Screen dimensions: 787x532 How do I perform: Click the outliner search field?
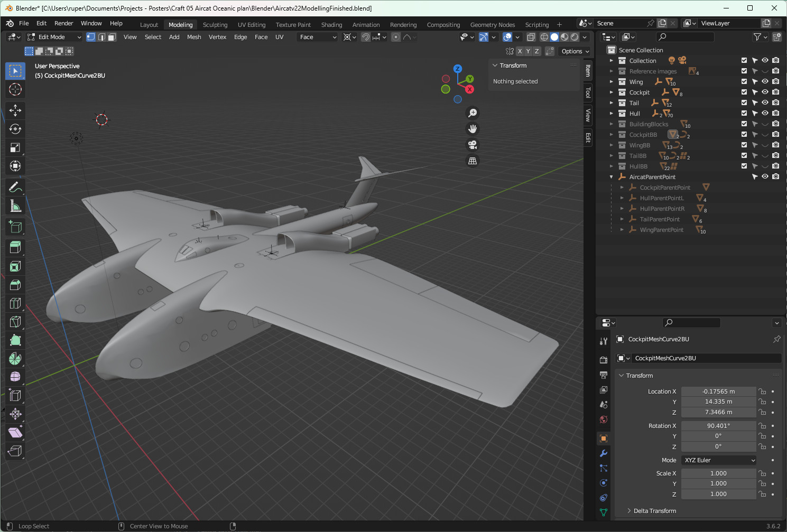685,36
